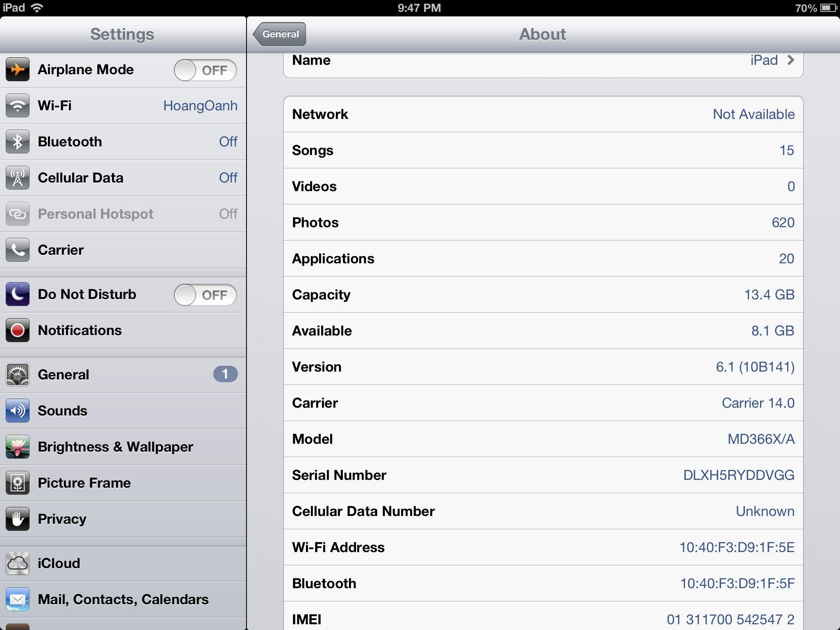Open Mail, Contacts, Calendars settings
Image resolution: width=840 pixels, height=630 pixels.
pyautogui.click(x=123, y=600)
